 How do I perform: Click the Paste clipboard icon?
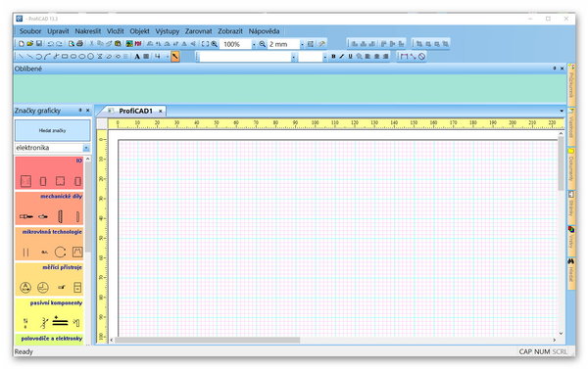click(x=118, y=44)
